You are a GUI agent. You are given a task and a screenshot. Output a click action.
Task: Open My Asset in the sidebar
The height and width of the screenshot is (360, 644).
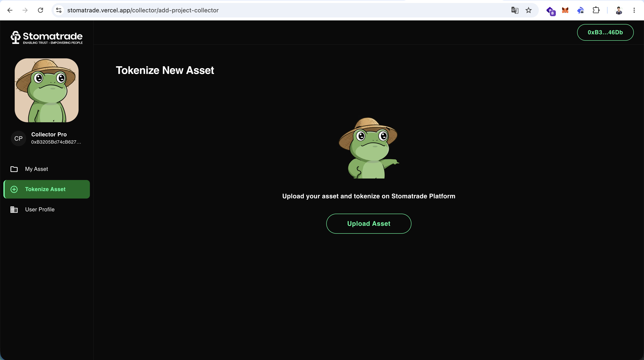click(x=47, y=169)
